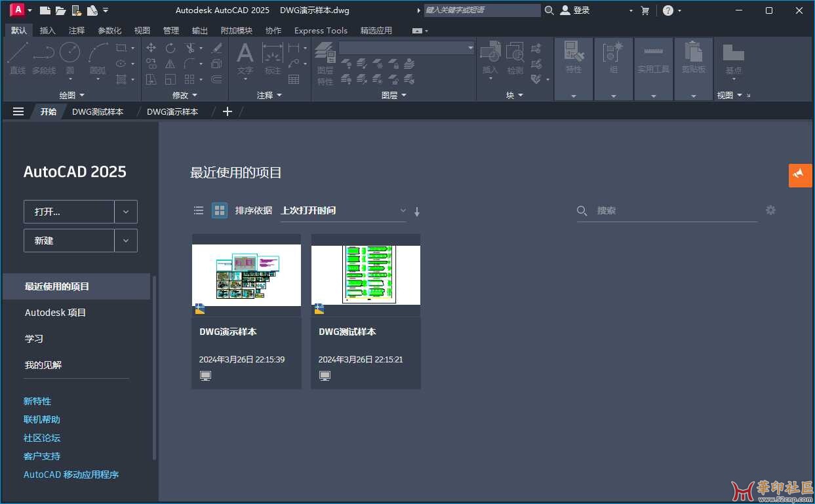Viewport: 815px width, 504px height.
Task: Switch recent items to grid view
Action: 220,210
